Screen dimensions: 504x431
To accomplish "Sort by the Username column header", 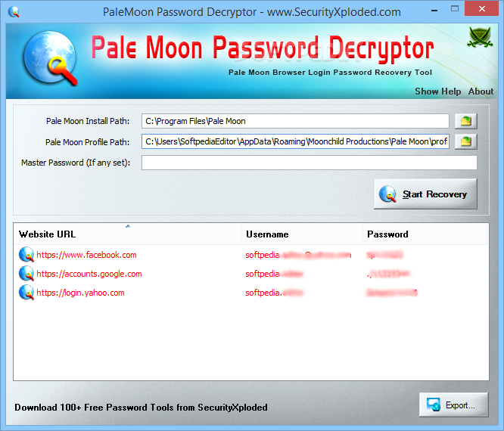I will (x=301, y=234).
